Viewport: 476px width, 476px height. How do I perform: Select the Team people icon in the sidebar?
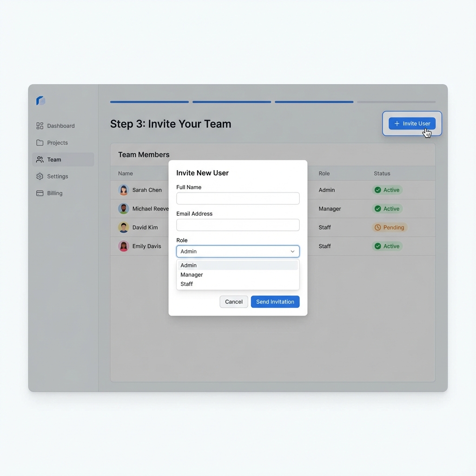40,159
